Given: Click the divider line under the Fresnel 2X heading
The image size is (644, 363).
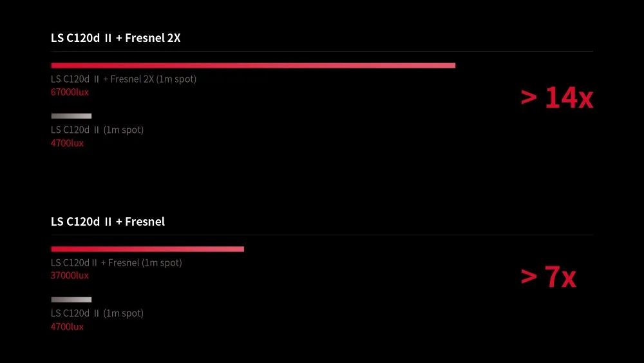Looking at the screenshot, I should pyautogui.click(x=322, y=52).
